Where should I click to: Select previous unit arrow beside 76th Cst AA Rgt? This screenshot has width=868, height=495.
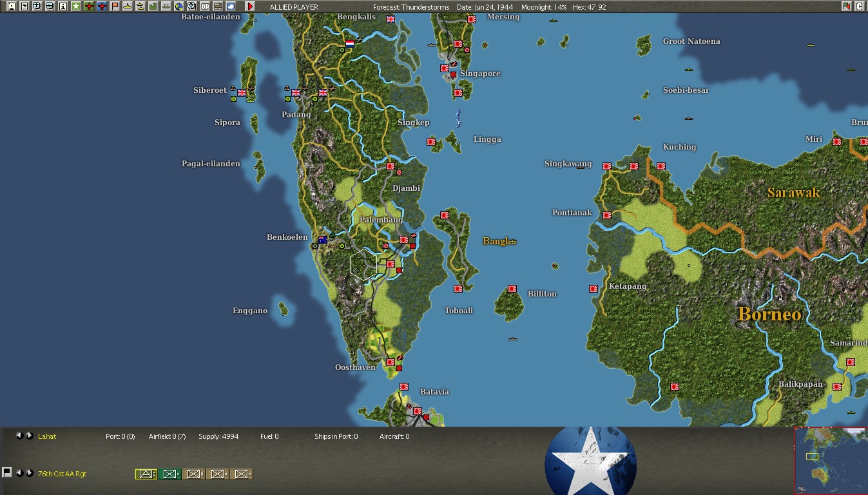tap(19, 473)
